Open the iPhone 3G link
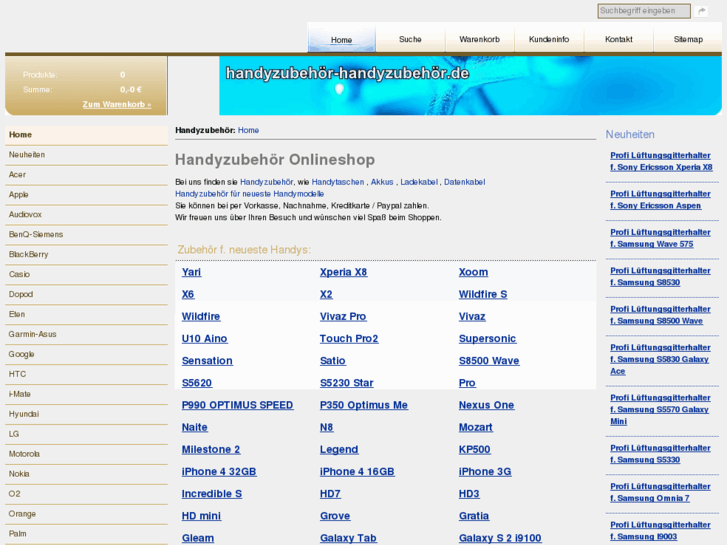 (x=485, y=472)
